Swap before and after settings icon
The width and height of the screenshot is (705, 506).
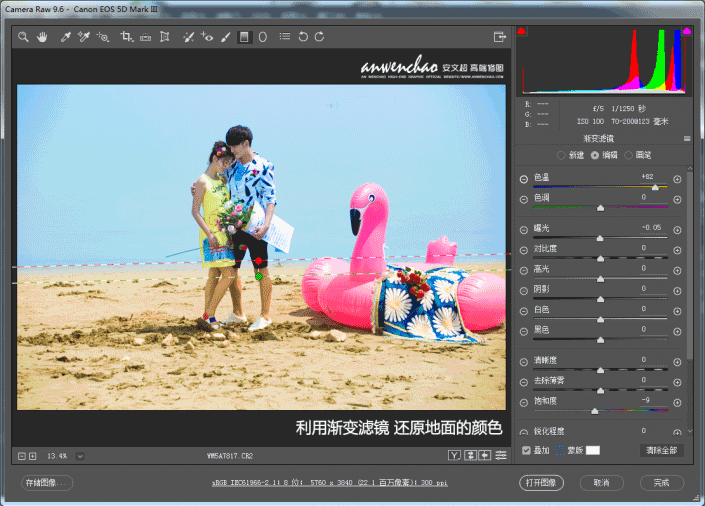click(x=470, y=456)
